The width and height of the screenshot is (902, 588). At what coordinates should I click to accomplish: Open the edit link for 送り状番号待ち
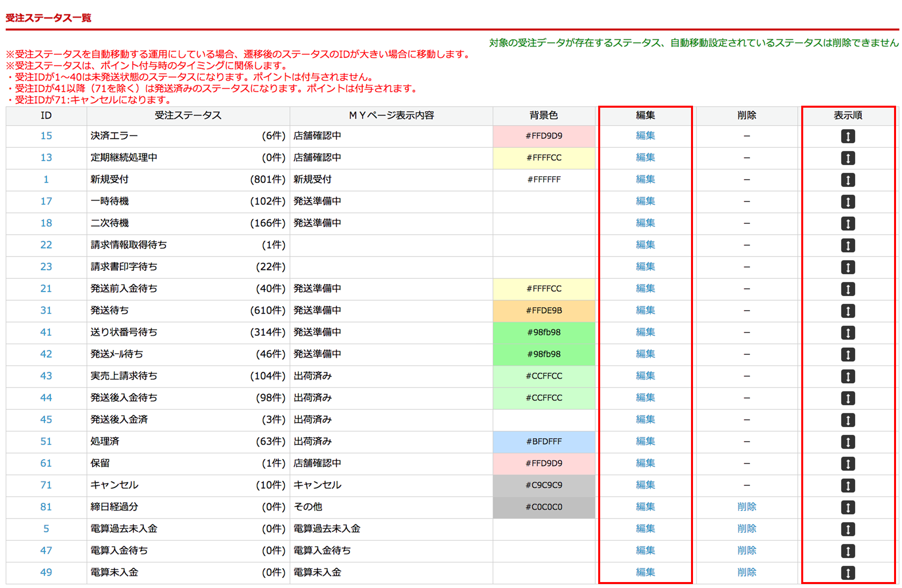(x=645, y=332)
